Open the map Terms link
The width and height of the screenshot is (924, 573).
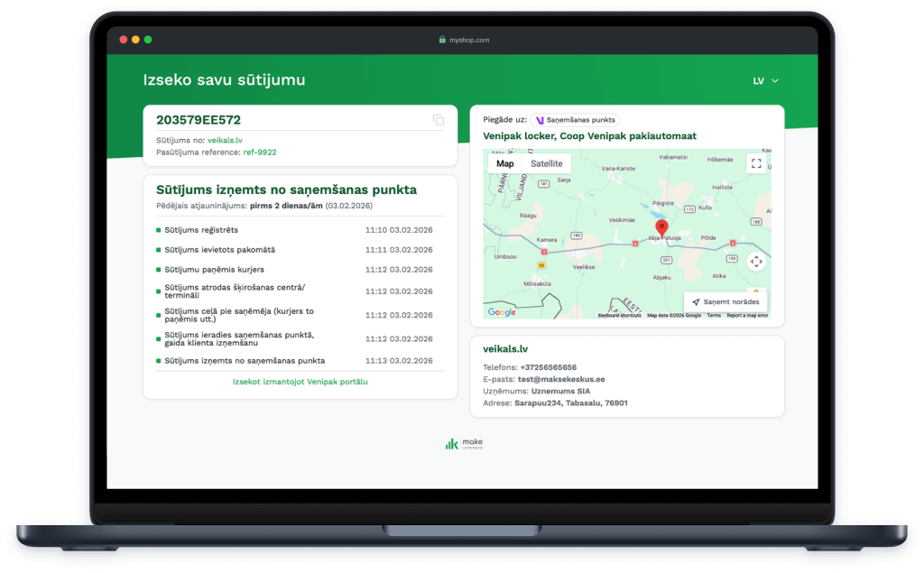click(714, 316)
